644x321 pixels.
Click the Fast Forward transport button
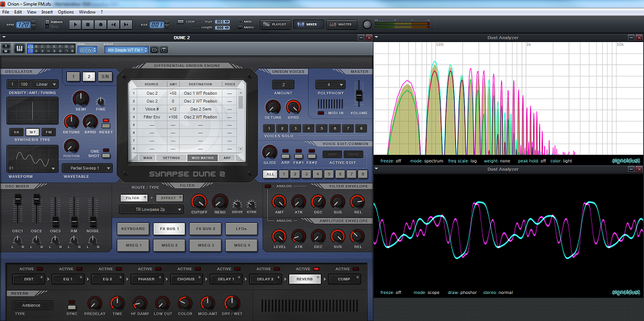coord(126,24)
